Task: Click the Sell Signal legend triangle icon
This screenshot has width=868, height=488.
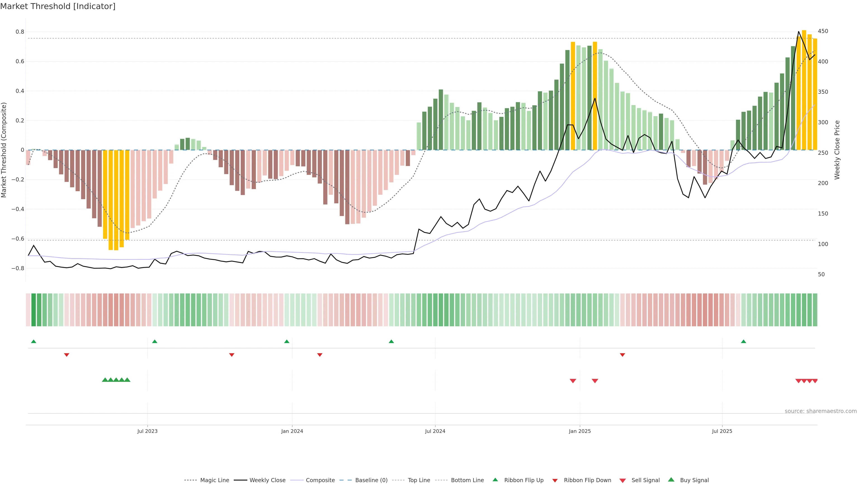Action: [622, 481]
